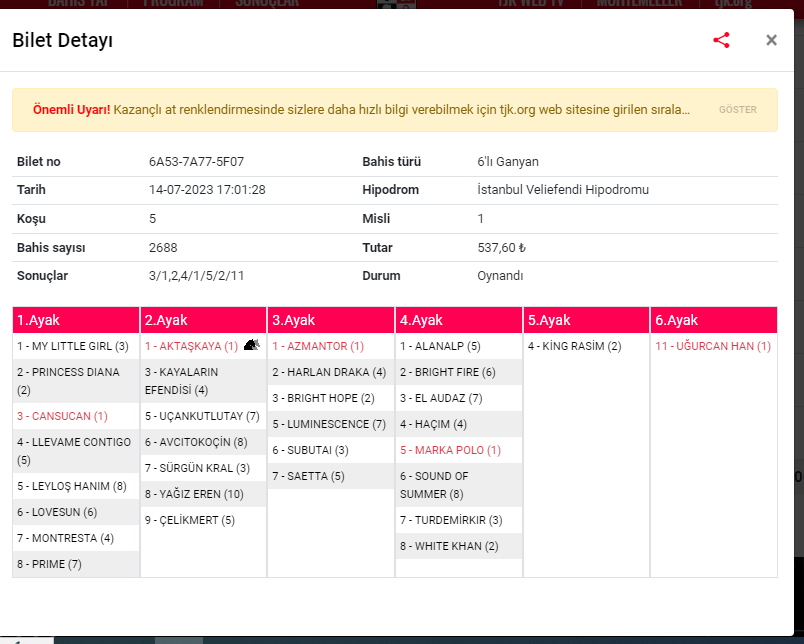
Task: Select horse 8 - YAĞIZ EREN (10)
Action: [x=204, y=494]
